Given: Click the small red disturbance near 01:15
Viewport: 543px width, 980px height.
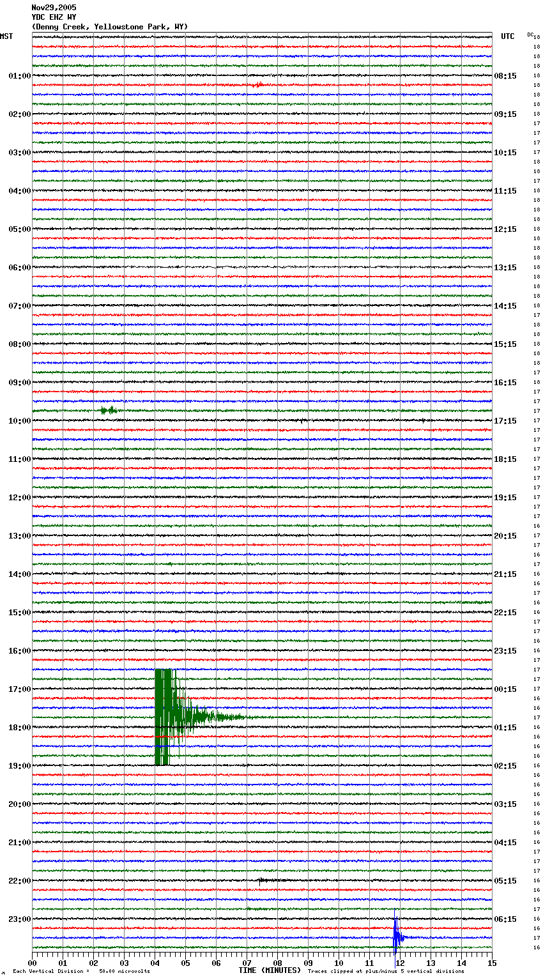Looking at the screenshot, I should pos(257,85).
